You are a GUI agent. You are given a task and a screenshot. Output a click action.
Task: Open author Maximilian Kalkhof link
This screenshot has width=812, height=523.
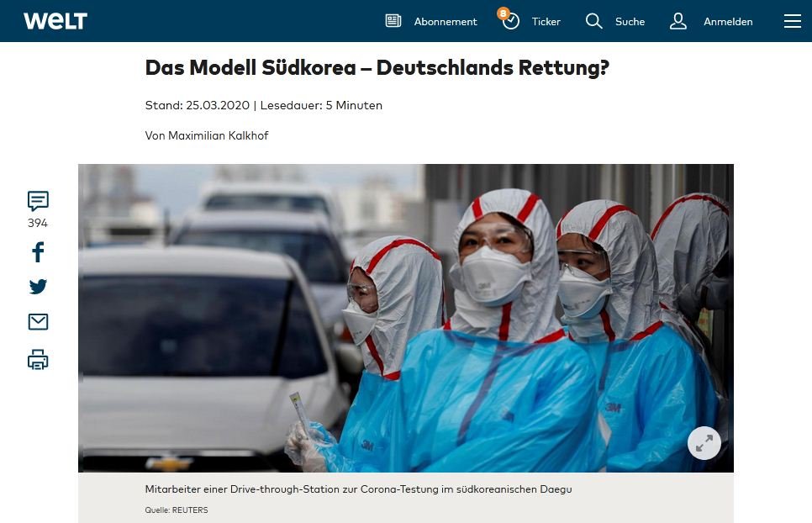[218, 135]
